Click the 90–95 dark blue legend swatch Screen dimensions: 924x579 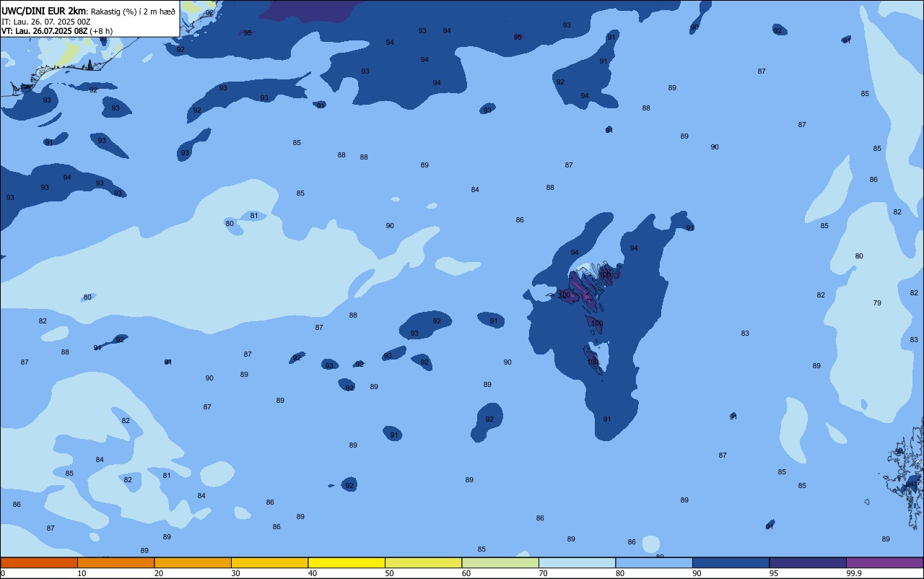731,562
